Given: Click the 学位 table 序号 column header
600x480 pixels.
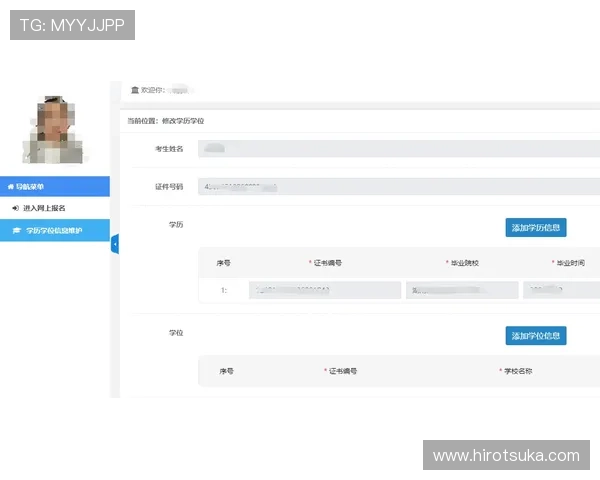Looking at the screenshot, I should [227, 371].
